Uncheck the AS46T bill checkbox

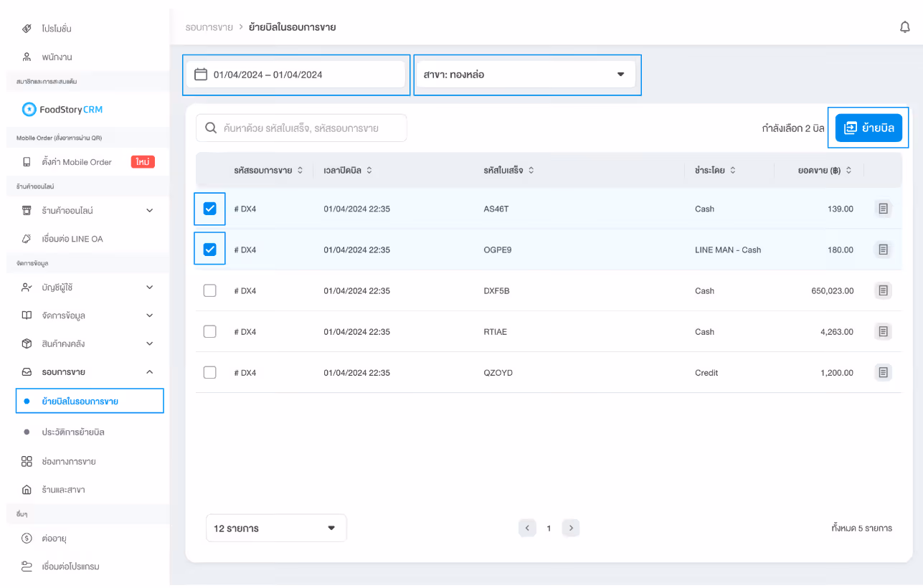coord(209,209)
